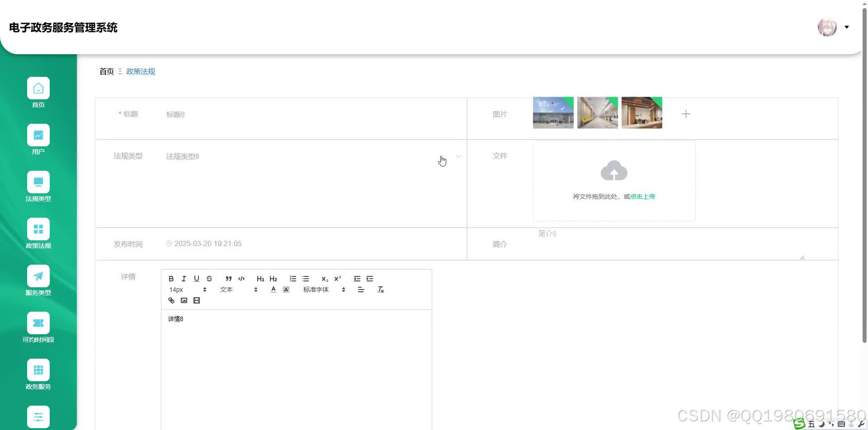
Task: Open the text alignment options
Action: coord(361,290)
